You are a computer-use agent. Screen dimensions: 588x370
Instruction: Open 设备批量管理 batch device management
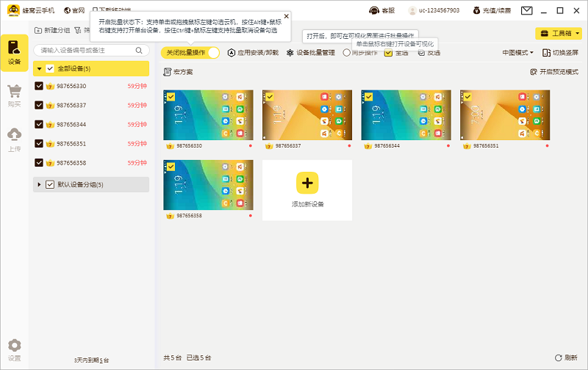point(311,53)
